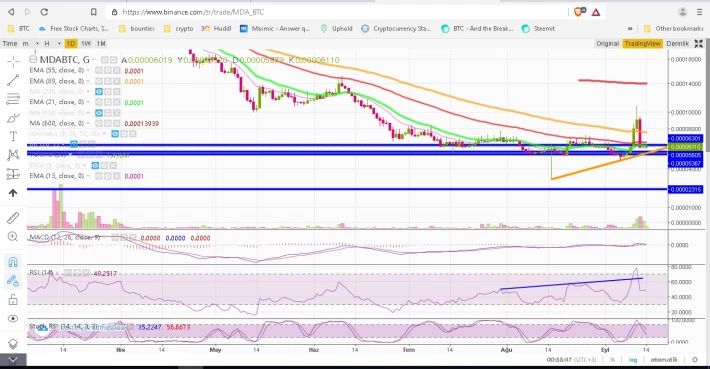Toggle lock all drawing tools padlock
Image resolution: width=710 pixels, height=369 pixels.
13,299
